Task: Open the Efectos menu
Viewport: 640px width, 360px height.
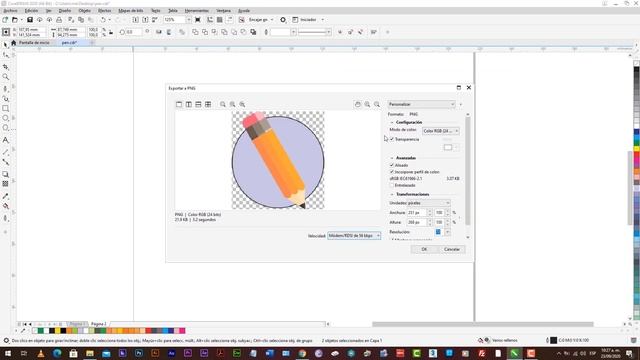Action: point(104,11)
